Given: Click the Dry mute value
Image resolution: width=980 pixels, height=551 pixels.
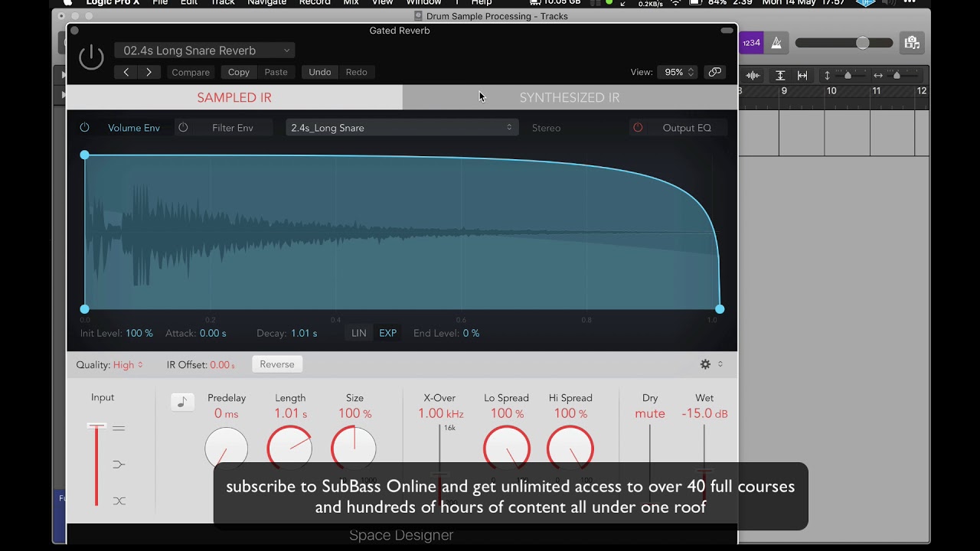Looking at the screenshot, I should coord(650,414).
